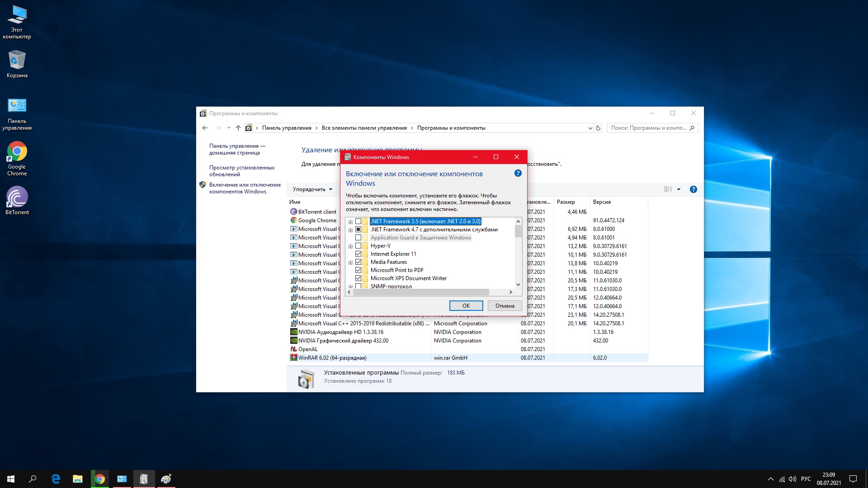The width and height of the screenshot is (868, 488).
Task: Open the Control Panel desktop shortcut
Action: [x=17, y=114]
